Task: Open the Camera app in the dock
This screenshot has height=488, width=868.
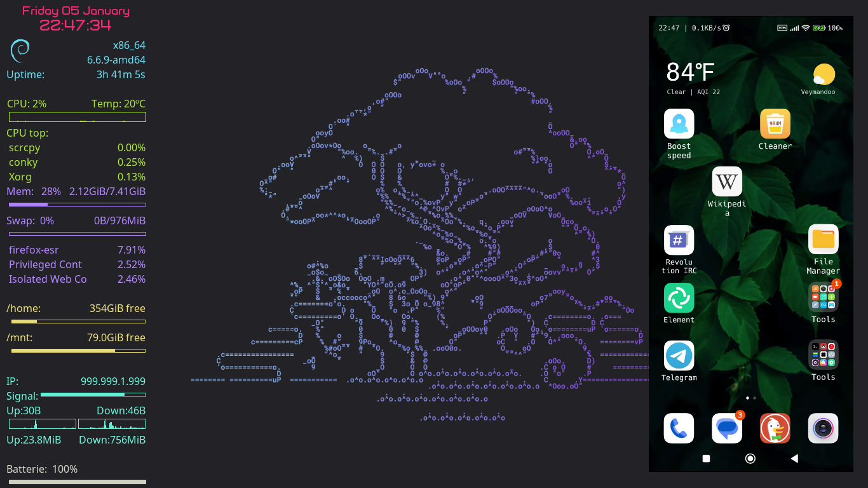Action: click(x=823, y=428)
